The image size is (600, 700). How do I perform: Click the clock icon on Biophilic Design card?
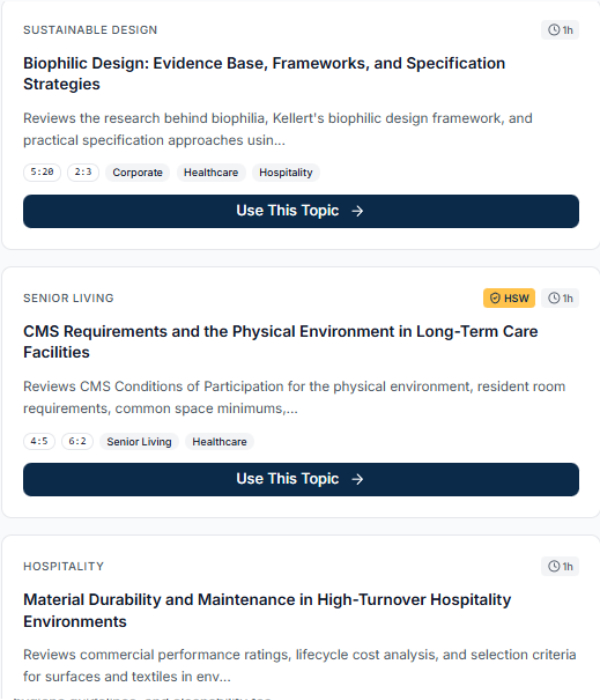pyautogui.click(x=554, y=30)
